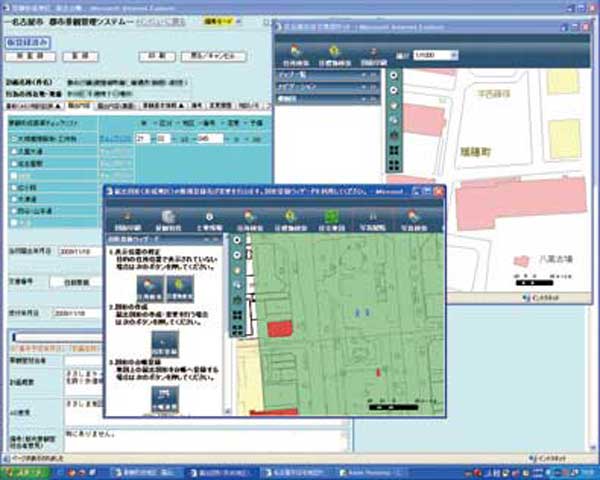The image size is (600, 480).
Task: Click the first number field in the first checklist row
Action: 143,139
